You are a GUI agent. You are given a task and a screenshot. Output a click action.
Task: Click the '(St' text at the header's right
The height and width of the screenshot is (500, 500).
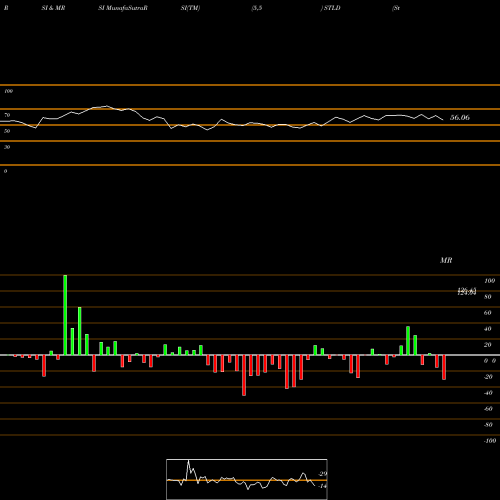[x=396, y=8]
